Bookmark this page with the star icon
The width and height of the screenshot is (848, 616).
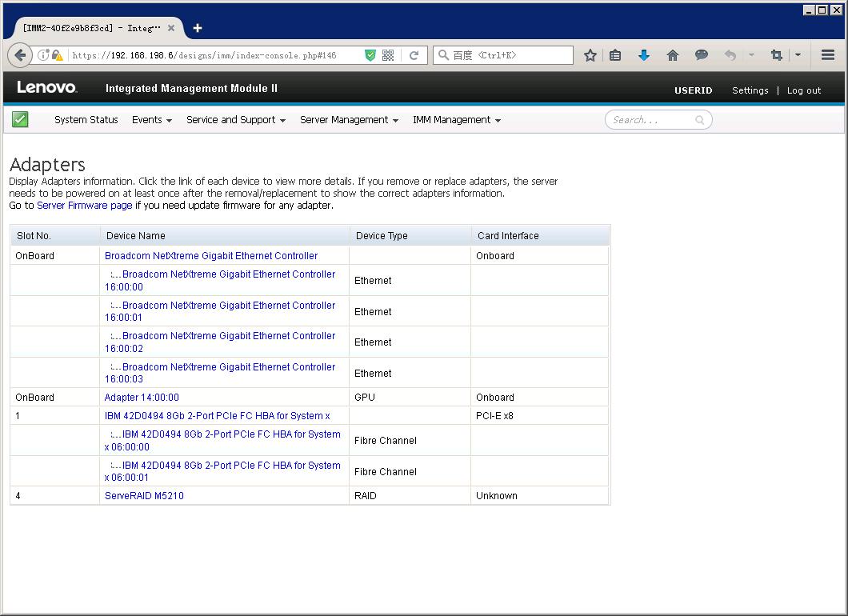[590, 55]
